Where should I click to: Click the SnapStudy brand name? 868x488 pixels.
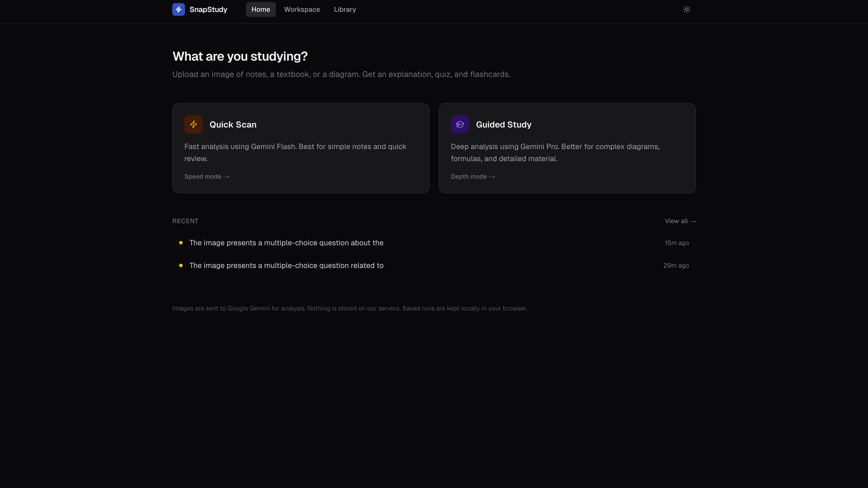click(208, 9)
